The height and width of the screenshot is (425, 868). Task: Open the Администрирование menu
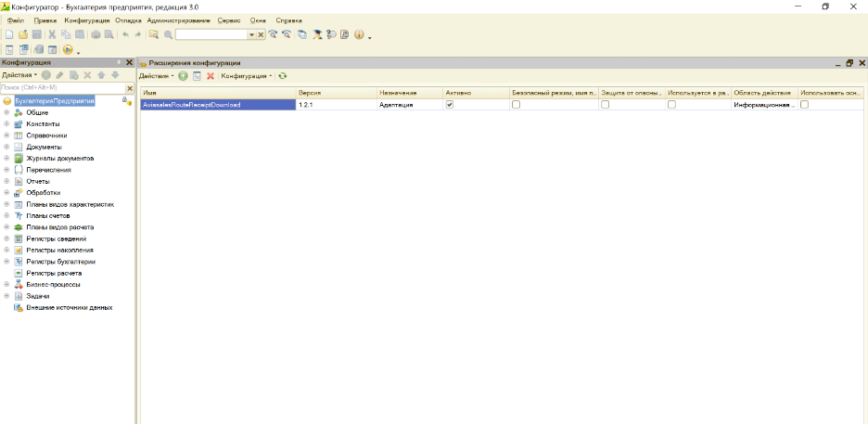179,19
